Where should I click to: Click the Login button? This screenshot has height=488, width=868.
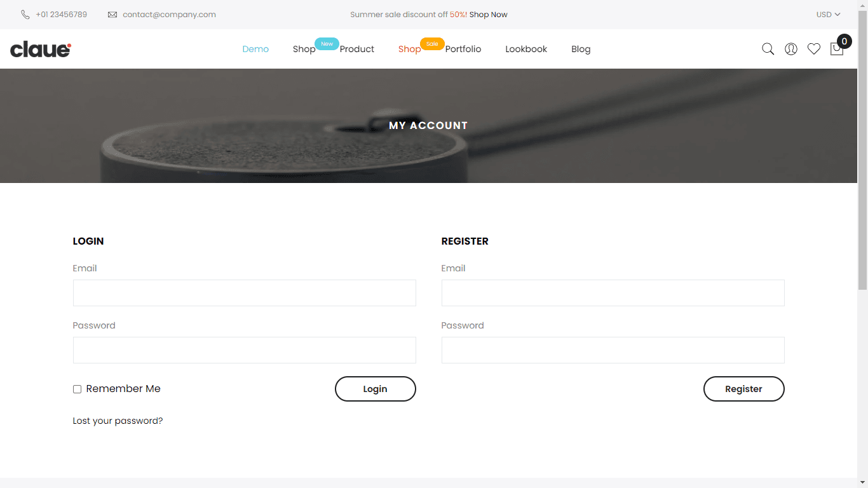pos(376,389)
